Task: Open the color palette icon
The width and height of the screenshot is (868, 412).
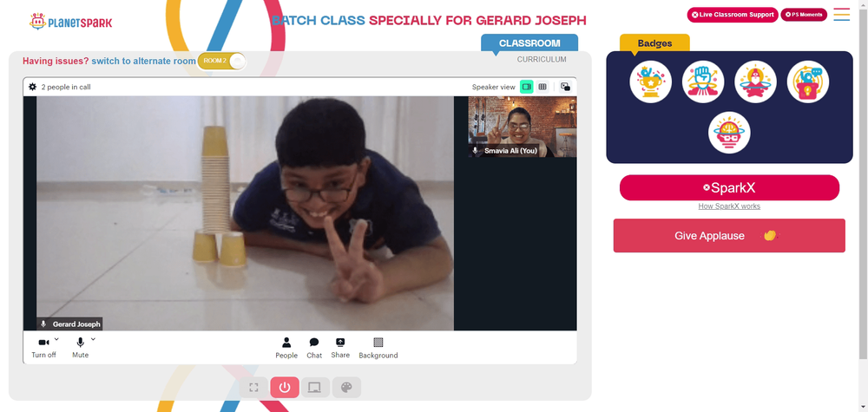Action: click(346, 388)
